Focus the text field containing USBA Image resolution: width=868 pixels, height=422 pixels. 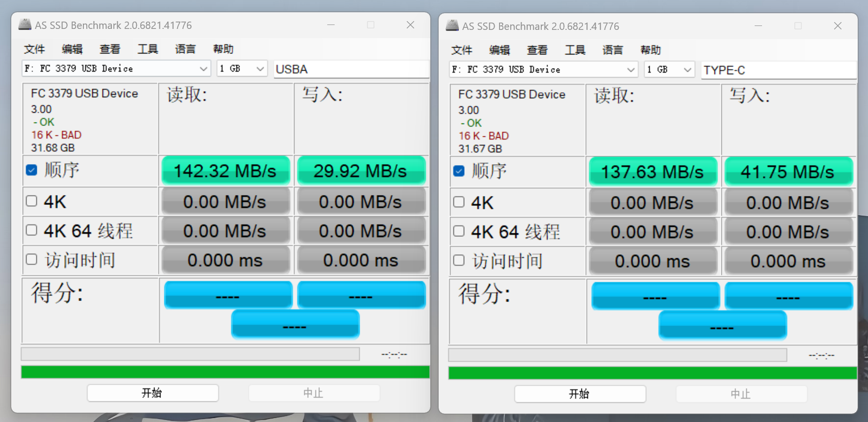pos(351,69)
